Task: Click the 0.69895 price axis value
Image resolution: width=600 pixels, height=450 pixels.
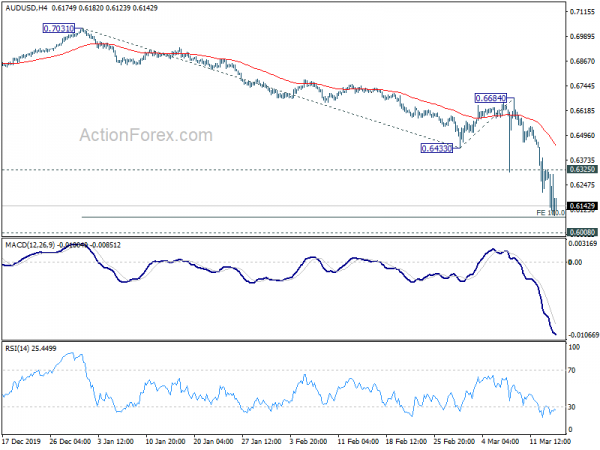Action: pos(582,36)
